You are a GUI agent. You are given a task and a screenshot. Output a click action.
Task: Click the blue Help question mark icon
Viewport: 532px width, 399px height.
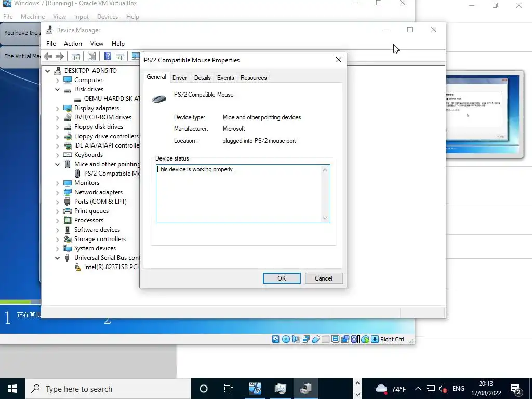coord(108,56)
